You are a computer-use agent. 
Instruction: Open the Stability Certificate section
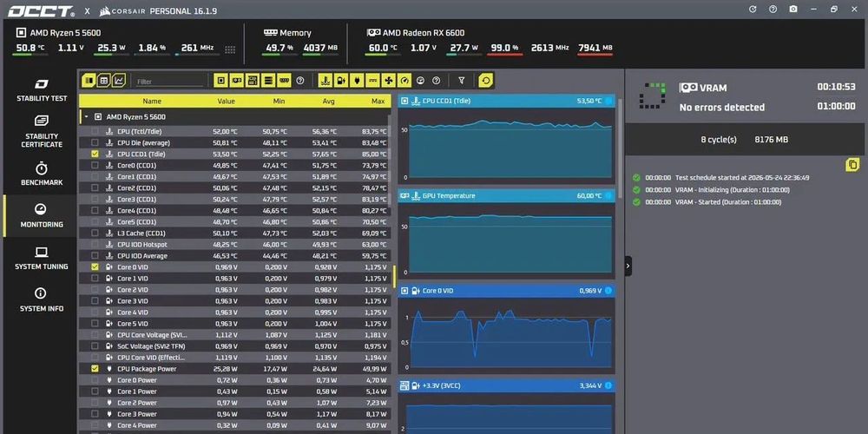click(42, 132)
